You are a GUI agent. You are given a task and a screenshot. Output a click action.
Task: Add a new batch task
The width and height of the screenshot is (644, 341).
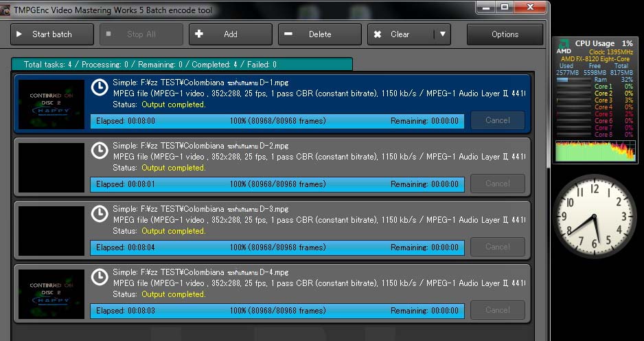click(x=231, y=34)
